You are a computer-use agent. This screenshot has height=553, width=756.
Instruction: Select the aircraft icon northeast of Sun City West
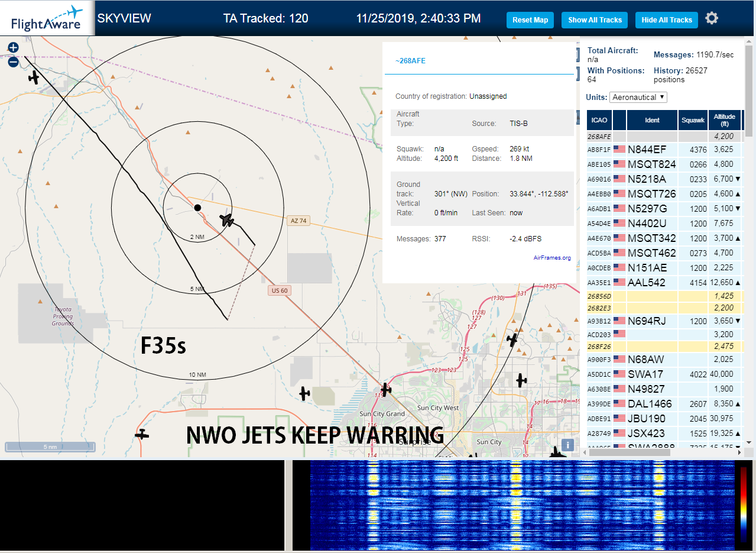521,380
